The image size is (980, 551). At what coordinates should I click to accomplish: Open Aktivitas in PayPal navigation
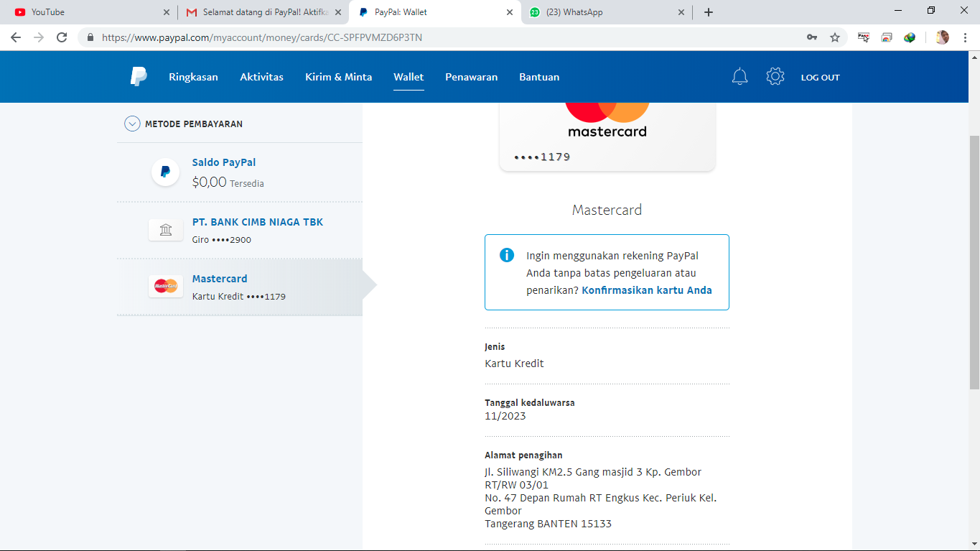point(261,77)
